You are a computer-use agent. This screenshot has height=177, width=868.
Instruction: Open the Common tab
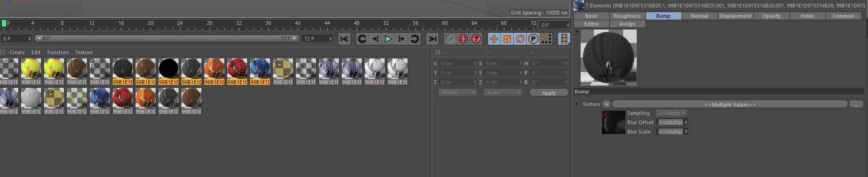coord(843,16)
